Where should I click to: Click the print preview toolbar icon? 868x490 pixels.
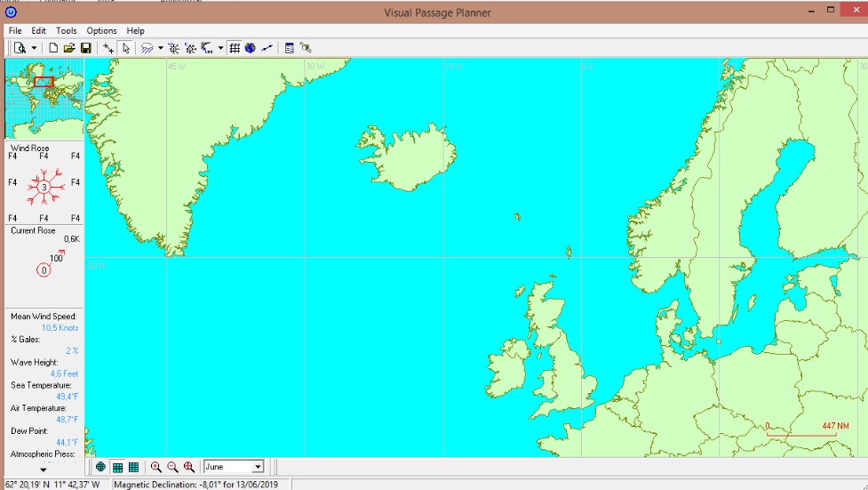coord(20,48)
